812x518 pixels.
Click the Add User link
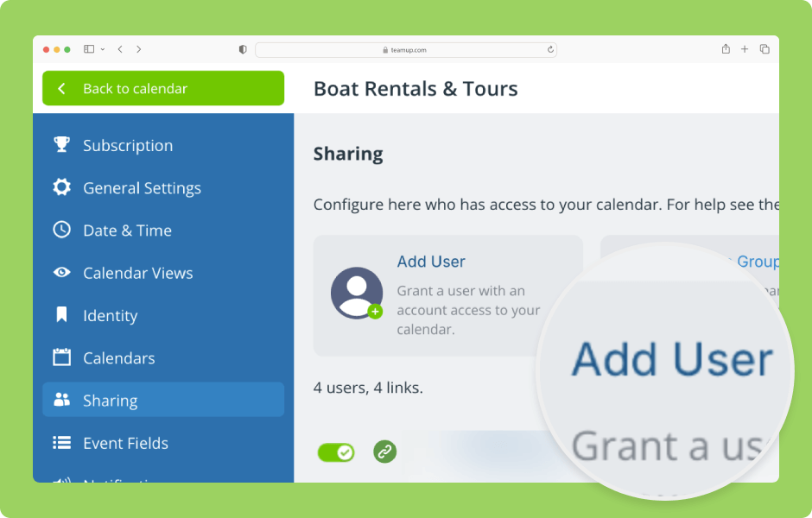[x=431, y=262]
